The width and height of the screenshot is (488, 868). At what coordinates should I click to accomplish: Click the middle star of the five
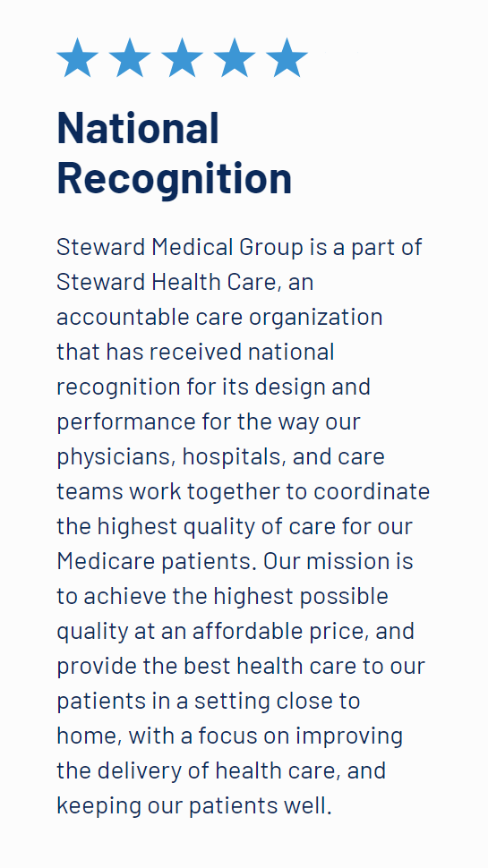coord(183,57)
